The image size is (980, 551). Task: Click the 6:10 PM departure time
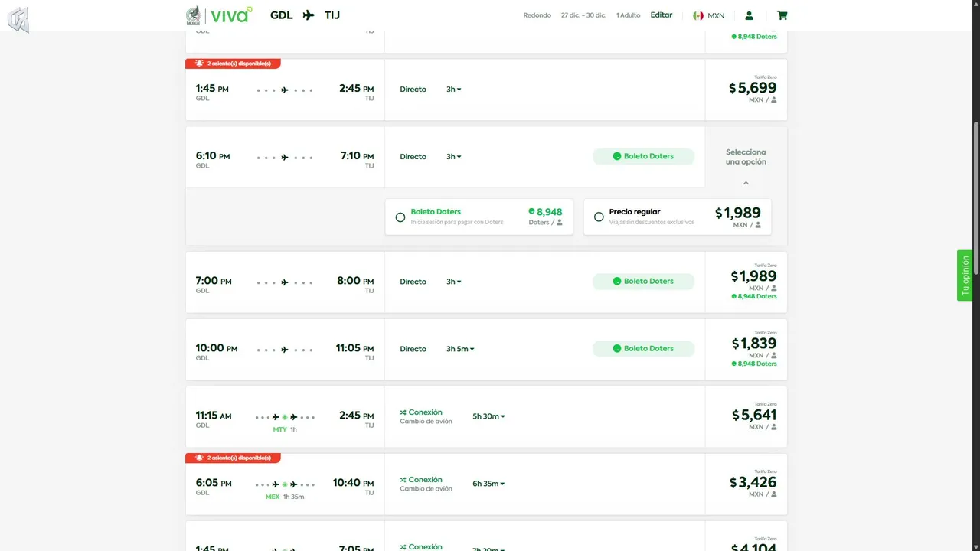click(213, 156)
